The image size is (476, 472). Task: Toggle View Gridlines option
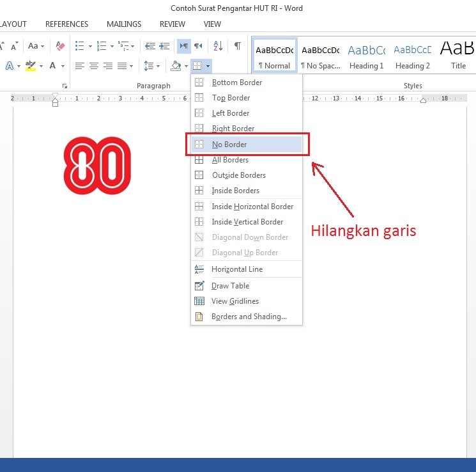coord(235,301)
